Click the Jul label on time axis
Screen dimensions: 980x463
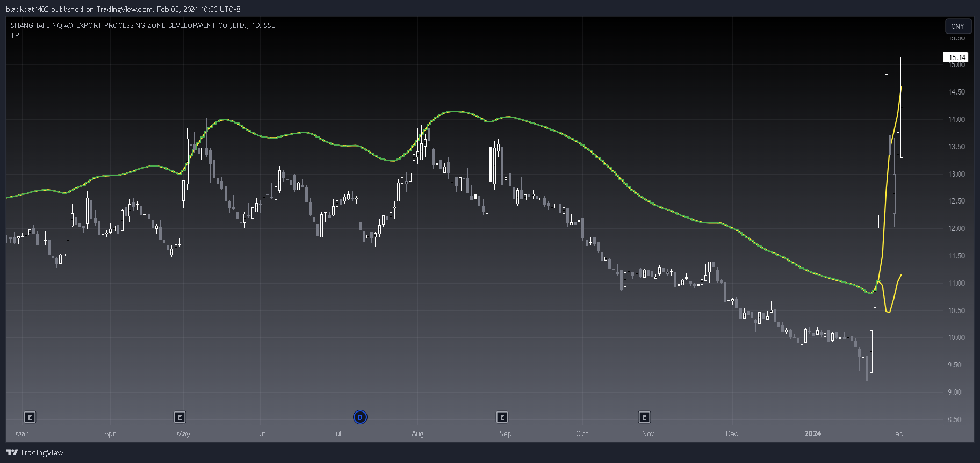[x=337, y=433]
